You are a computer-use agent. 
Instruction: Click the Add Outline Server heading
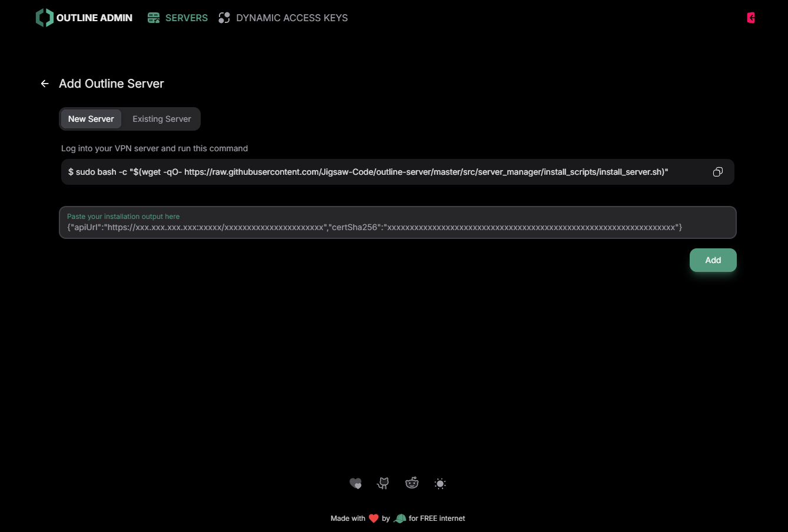111,84
